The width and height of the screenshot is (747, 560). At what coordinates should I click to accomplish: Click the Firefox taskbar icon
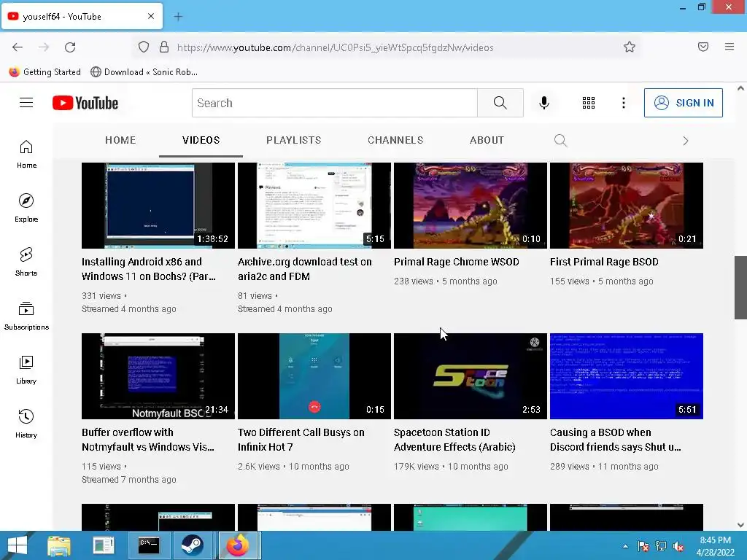pos(238,545)
